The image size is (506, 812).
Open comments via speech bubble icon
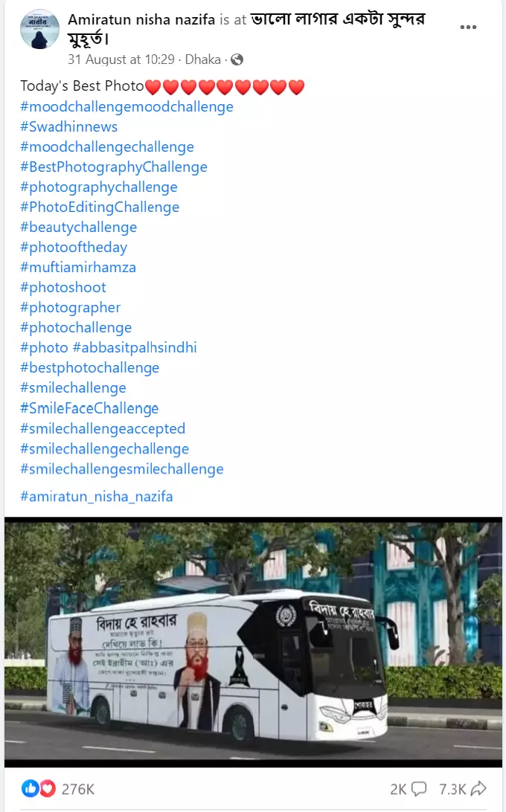point(418,789)
